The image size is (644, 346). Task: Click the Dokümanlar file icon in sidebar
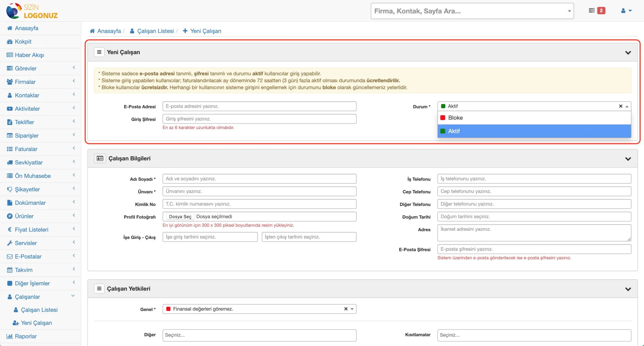[10, 203]
